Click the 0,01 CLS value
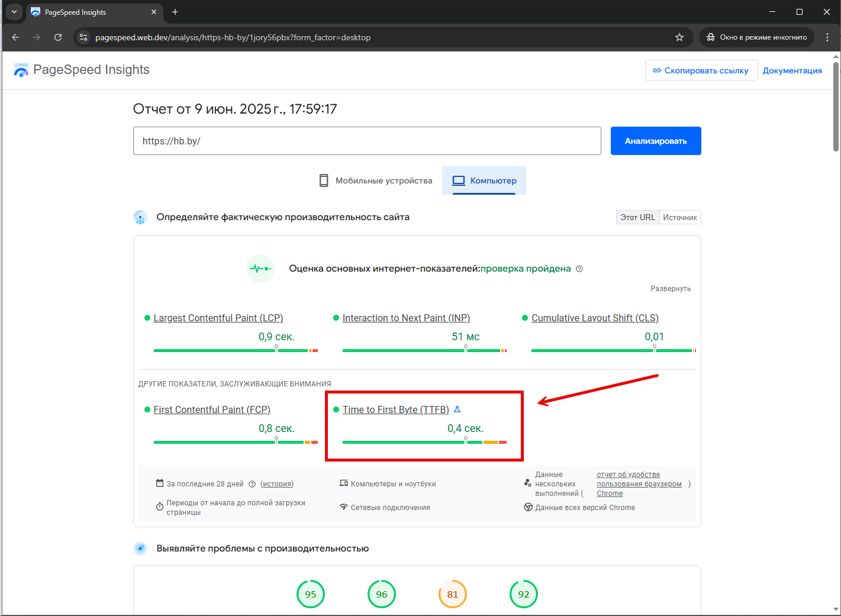This screenshot has width=841, height=616. (x=654, y=337)
